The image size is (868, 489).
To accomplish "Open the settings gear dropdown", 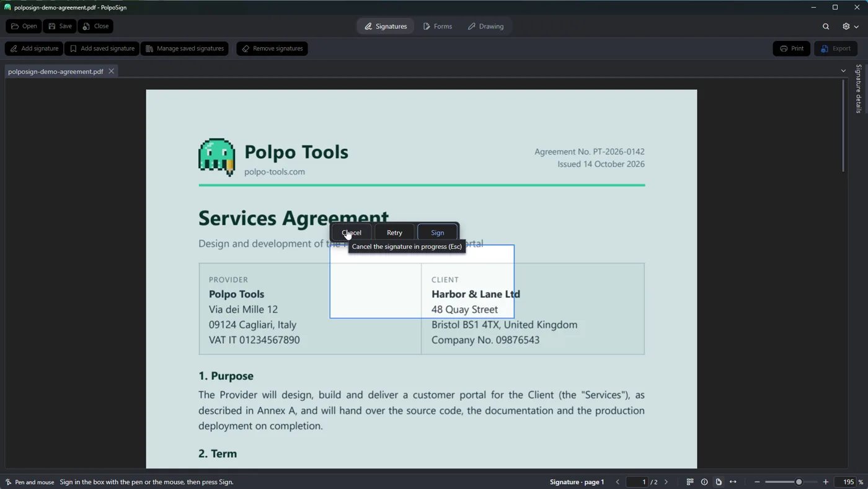I will click(x=850, y=26).
